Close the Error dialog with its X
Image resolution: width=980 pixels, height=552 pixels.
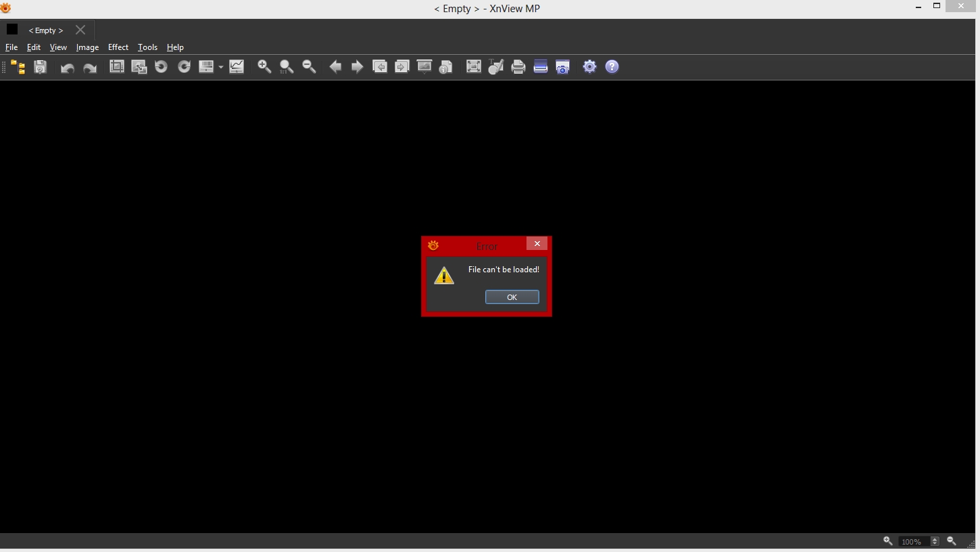537,244
